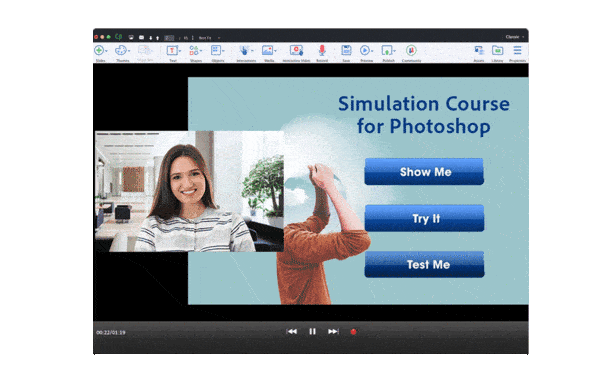
Task: Click the Text caption tool icon
Action: click(x=172, y=50)
